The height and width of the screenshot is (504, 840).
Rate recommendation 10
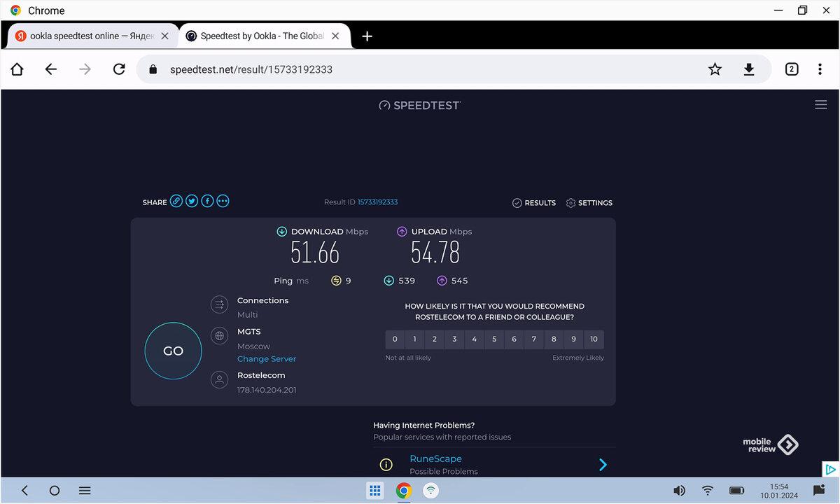click(594, 339)
